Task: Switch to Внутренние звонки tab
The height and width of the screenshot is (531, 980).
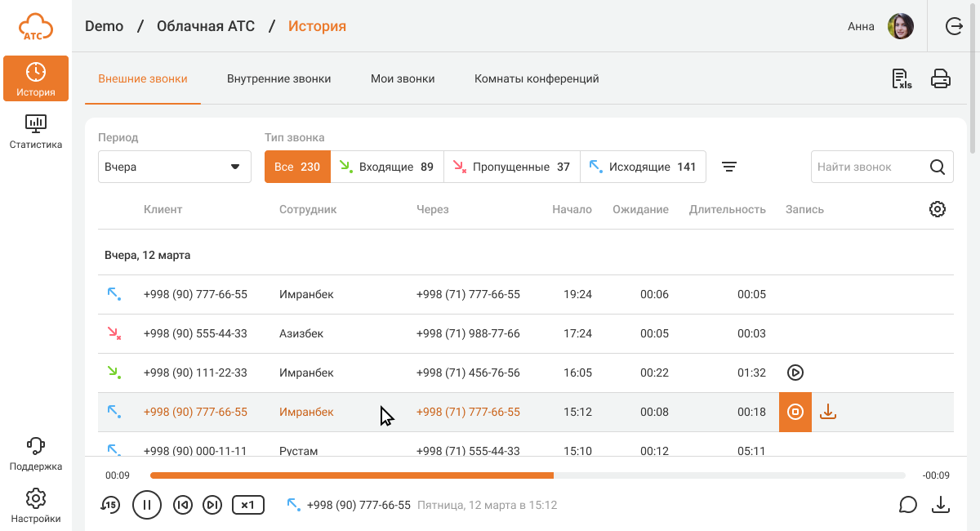Action: click(x=278, y=79)
